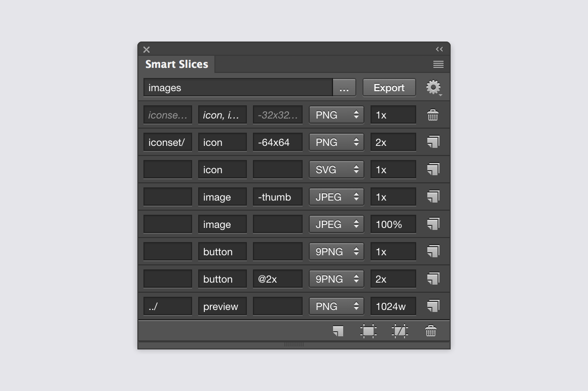Click the 1024w scale field
This screenshot has width=588, height=391.
click(x=393, y=306)
